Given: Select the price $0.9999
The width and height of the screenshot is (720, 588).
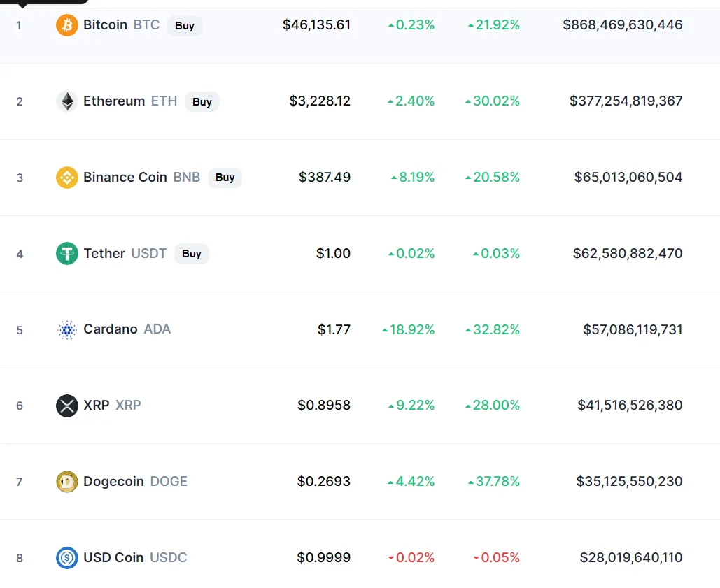Looking at the screenshot, I should tap(324, 557).
